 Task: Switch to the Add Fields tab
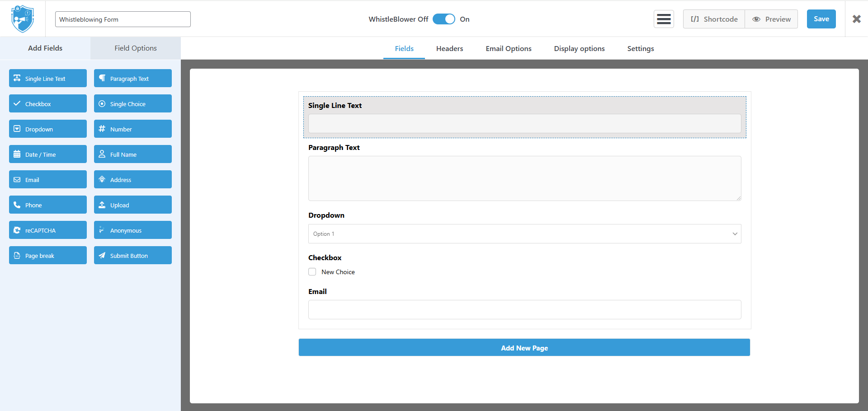pos(45,48)
